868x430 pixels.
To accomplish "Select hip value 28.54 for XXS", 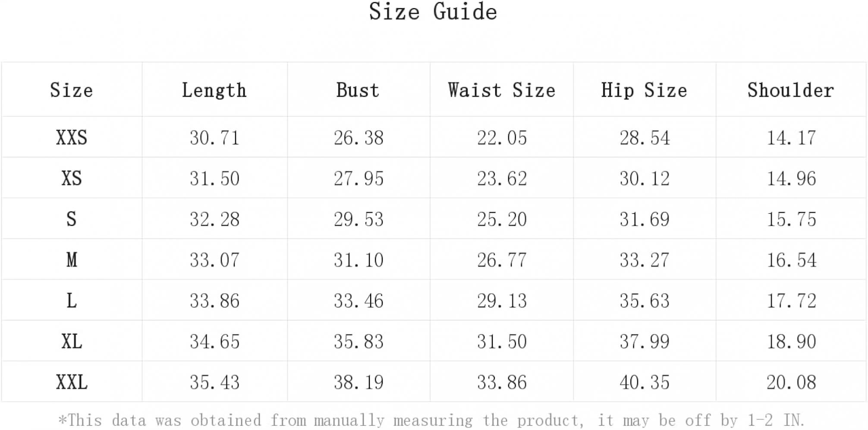I will 645,138.
